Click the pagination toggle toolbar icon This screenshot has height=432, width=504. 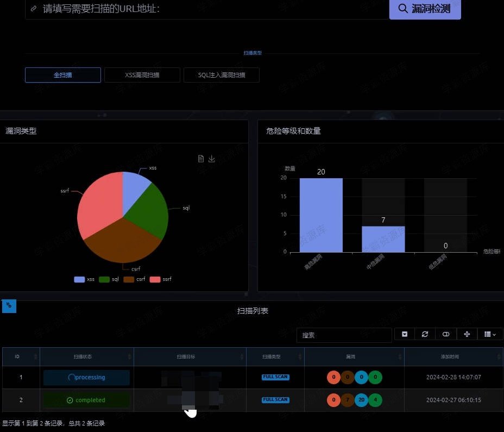tap(405, 335)
